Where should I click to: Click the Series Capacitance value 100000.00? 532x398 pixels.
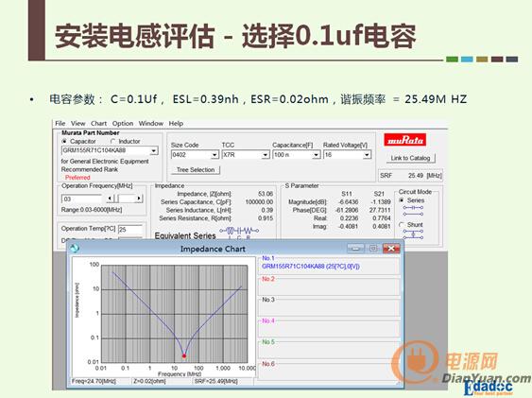(259, 202)
